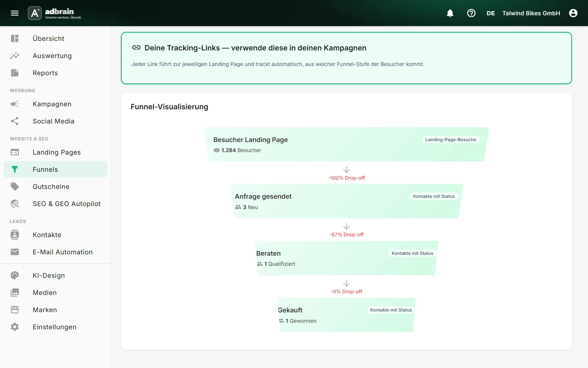Open Kampagnen section
This screenshot has width=588, height=368.
click(55, 104)
